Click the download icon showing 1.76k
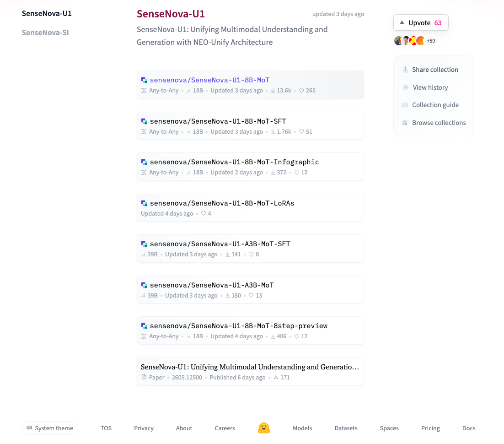 click(273, 131)
